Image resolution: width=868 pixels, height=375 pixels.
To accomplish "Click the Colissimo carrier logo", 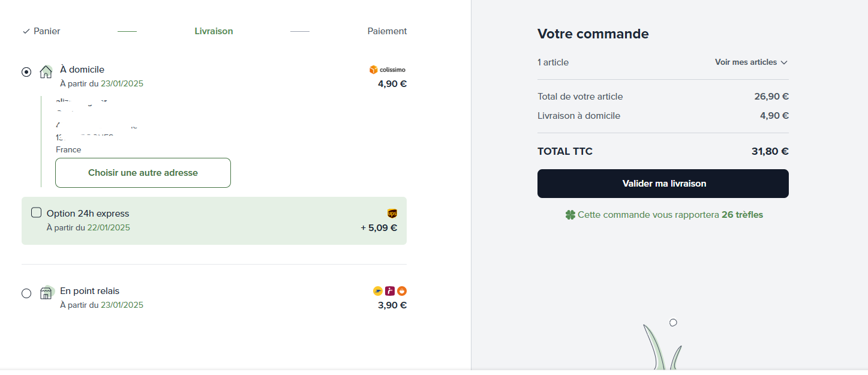I will tap(388, 70).
